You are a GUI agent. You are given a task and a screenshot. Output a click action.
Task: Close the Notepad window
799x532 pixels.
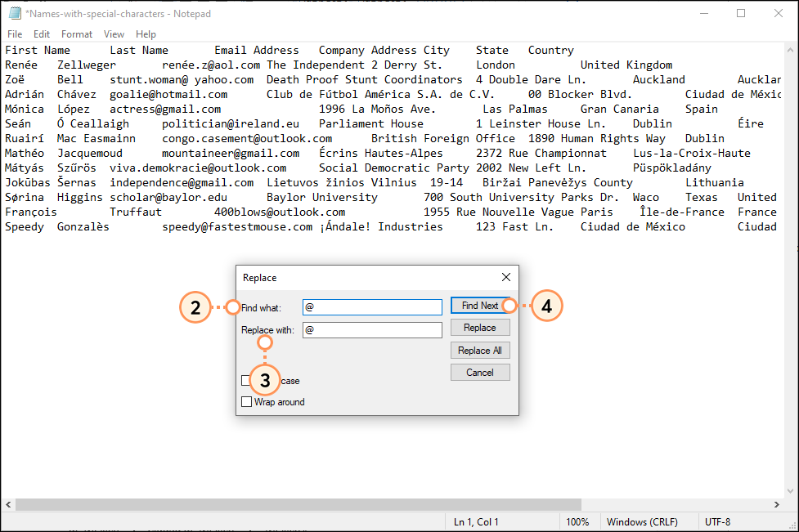pos(778,14)
